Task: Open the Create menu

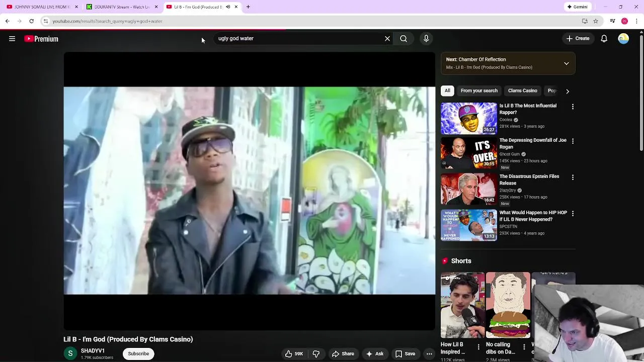Action: pos(578,38)
